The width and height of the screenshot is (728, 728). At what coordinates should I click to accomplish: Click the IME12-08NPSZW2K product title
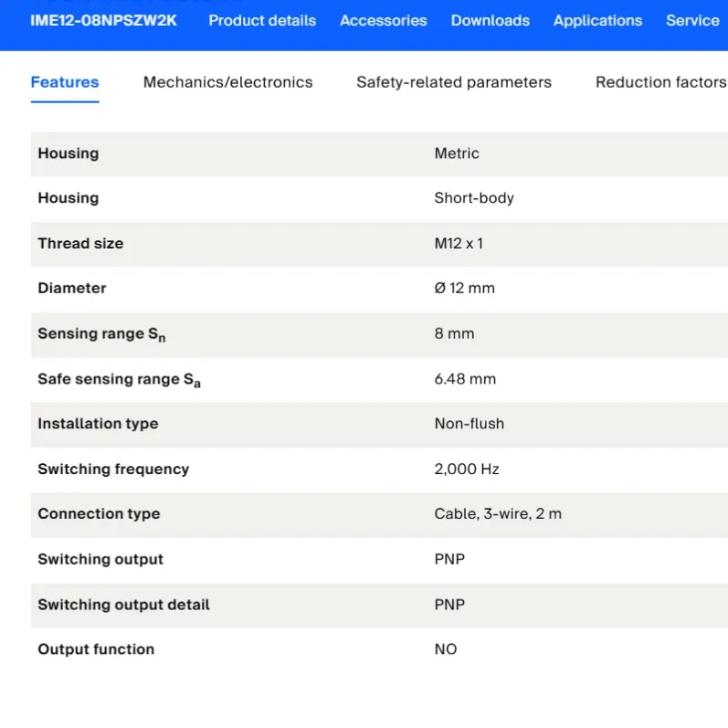tap(103, 20)
